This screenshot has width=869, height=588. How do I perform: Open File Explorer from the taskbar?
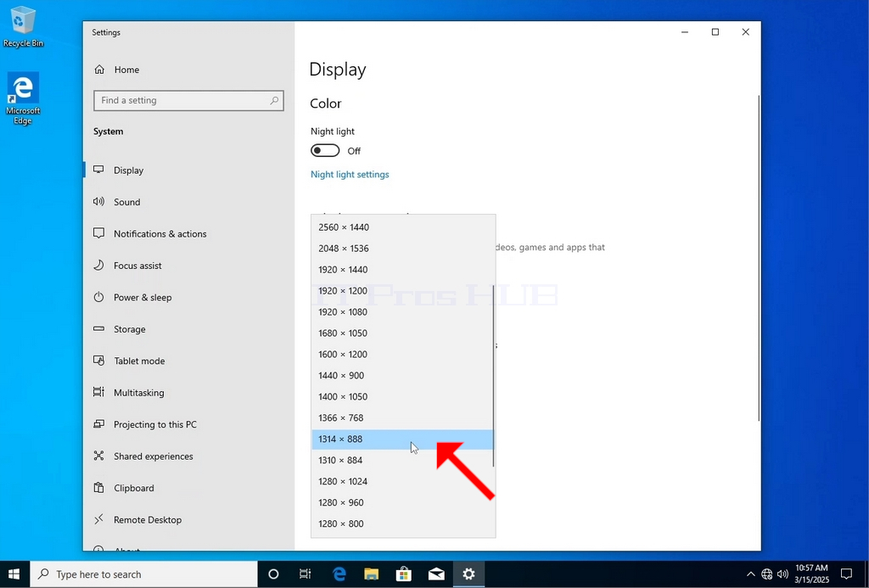[x=371, y=574]
